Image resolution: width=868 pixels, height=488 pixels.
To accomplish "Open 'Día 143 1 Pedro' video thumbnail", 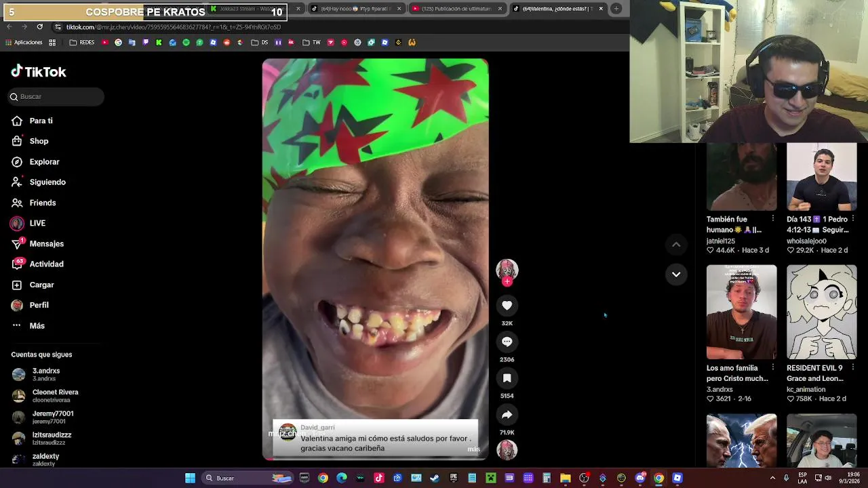I will point(821,177).
